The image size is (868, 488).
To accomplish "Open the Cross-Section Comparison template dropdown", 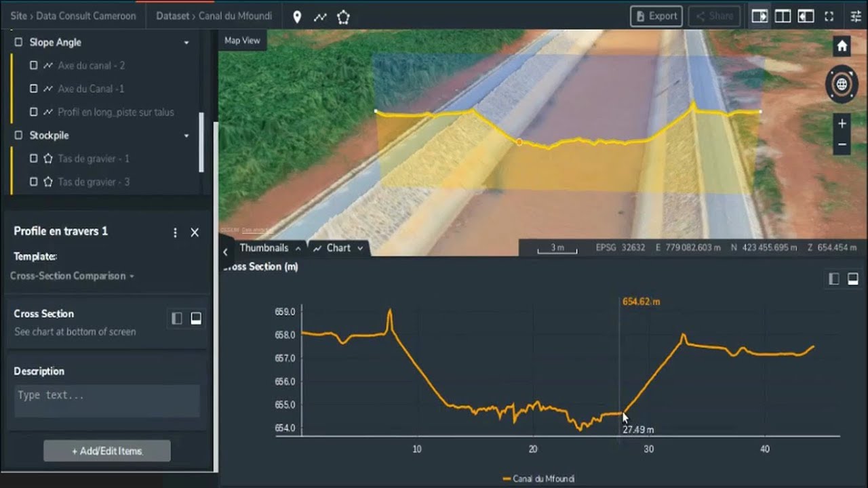I will [x=72, y=276].
